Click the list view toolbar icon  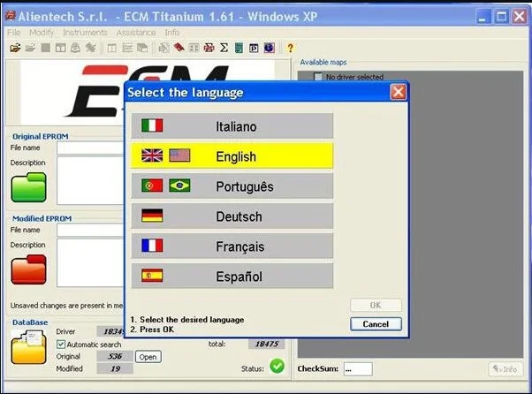pos(127,48)
